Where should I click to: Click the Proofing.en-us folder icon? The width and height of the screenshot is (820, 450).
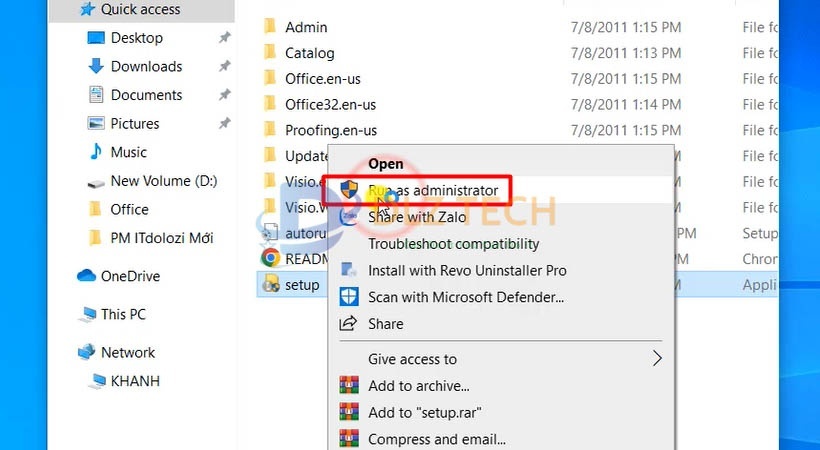270,129
